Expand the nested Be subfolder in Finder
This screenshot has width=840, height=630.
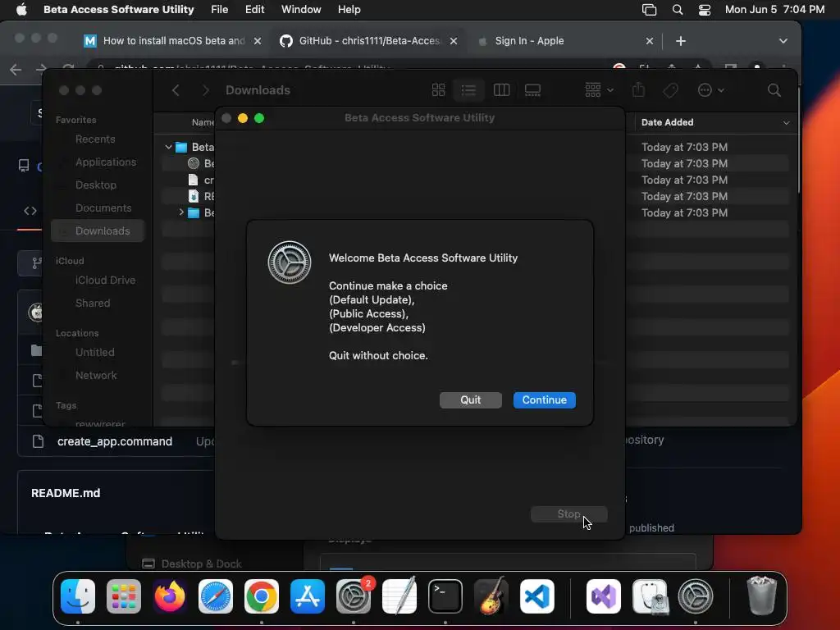pyautogui.click(x=181, y=212)
